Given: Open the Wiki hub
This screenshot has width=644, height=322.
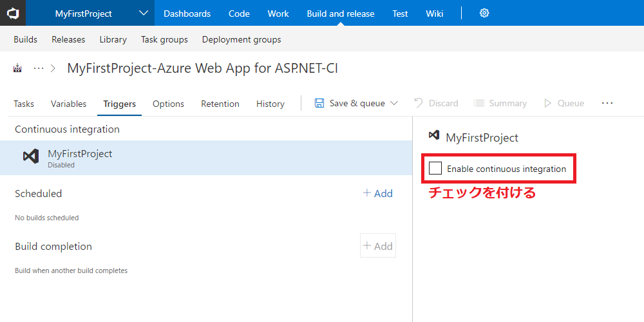Looking at the screenshot, I should (x=435, y=14).
